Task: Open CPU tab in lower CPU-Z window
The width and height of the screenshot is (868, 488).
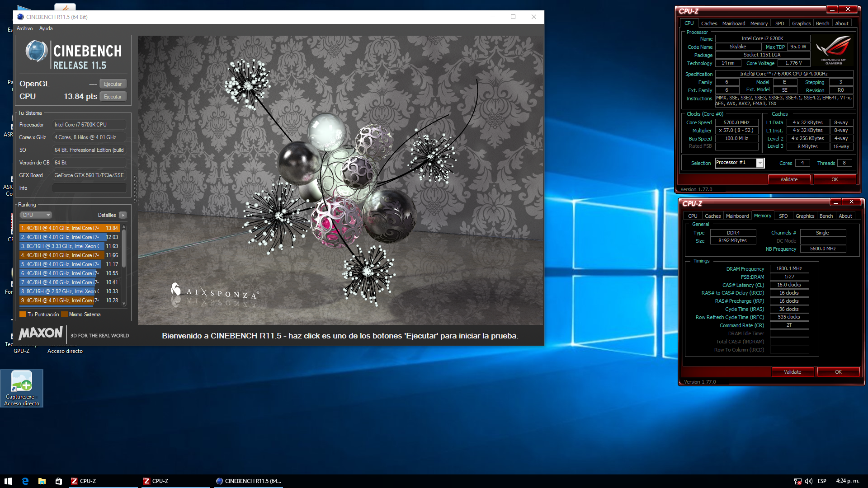Action: (693, 216)
